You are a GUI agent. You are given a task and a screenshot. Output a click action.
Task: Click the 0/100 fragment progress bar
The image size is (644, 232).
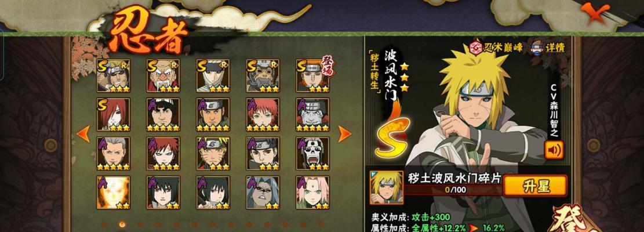pos(453,190)
